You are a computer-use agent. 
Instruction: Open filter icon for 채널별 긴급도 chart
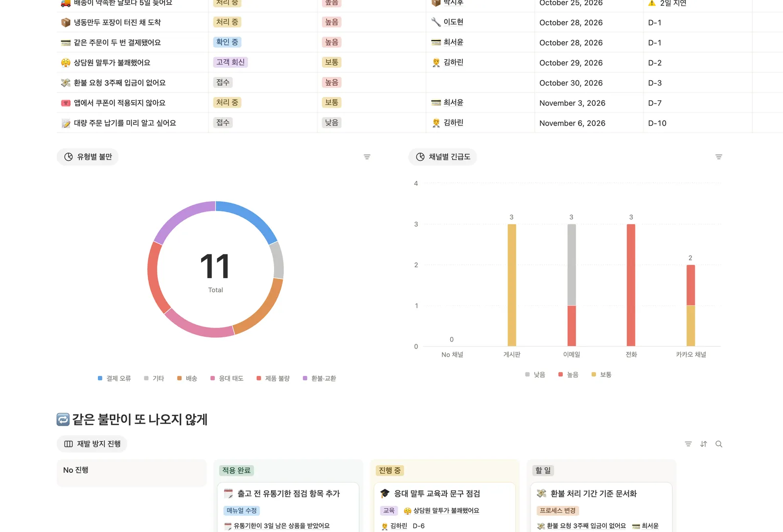[x=718, y=157]
